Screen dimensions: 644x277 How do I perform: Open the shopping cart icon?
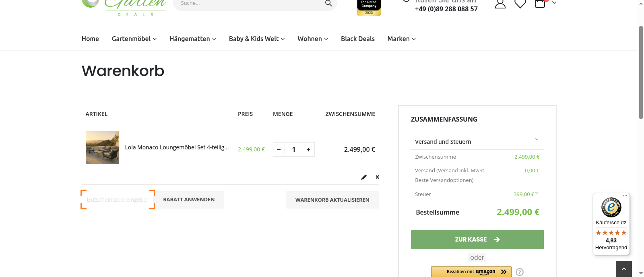pos(540,4)
